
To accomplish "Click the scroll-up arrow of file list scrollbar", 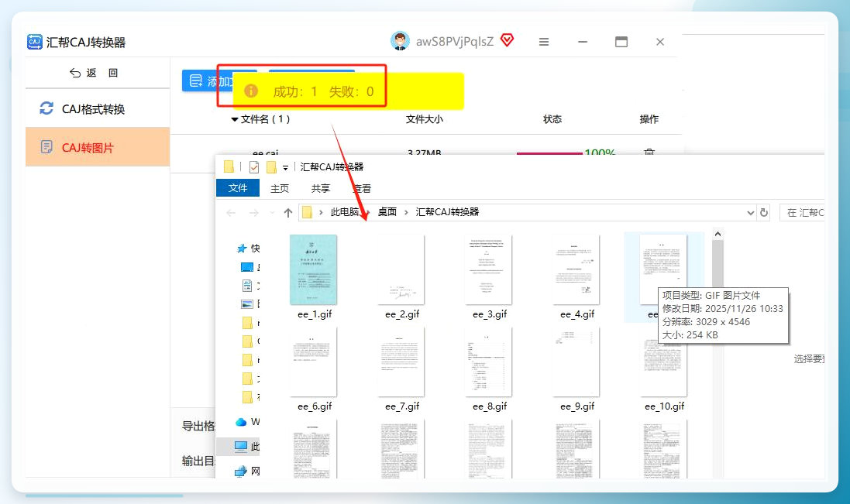I will click(718, 234).
